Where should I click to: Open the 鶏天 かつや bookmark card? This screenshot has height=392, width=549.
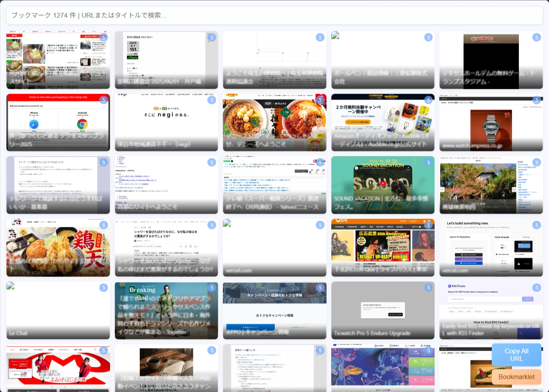click(58, 248)
